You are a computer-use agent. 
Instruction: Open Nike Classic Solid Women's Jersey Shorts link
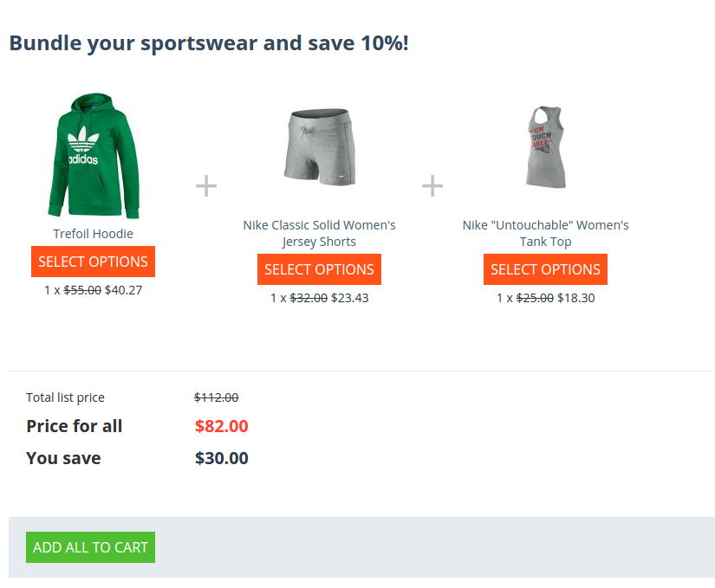pyautogui.click(x=319, y=233)
